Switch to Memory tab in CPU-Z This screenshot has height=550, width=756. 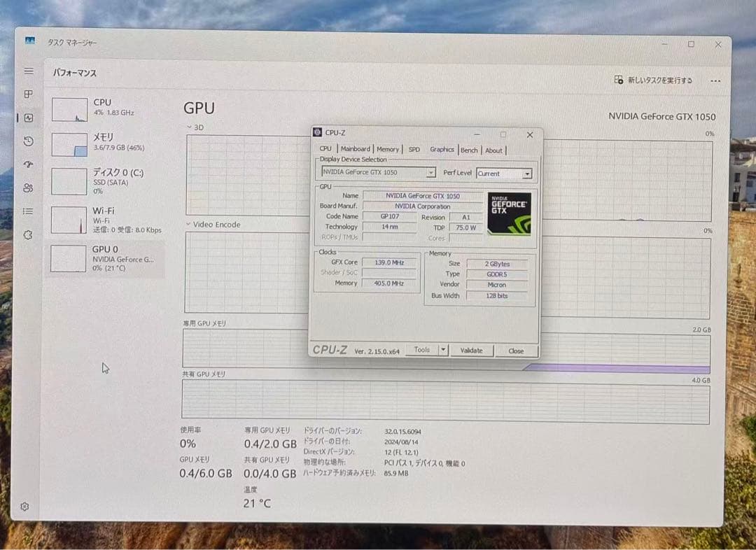tap(388, 150)
